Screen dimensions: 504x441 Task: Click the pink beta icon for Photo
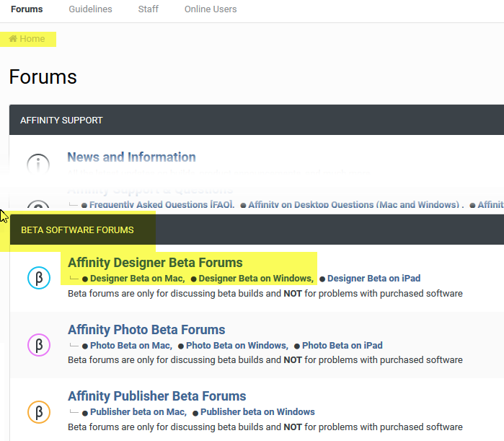(x=39, y=345)
